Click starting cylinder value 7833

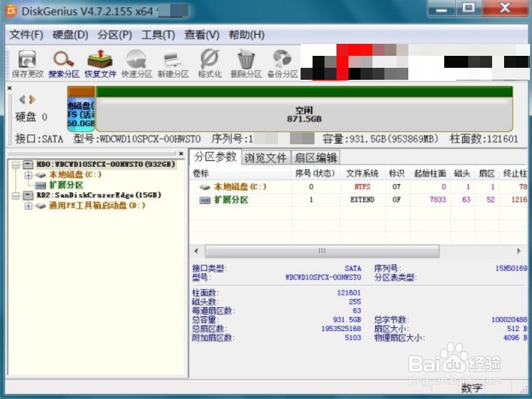click(438, 200)
